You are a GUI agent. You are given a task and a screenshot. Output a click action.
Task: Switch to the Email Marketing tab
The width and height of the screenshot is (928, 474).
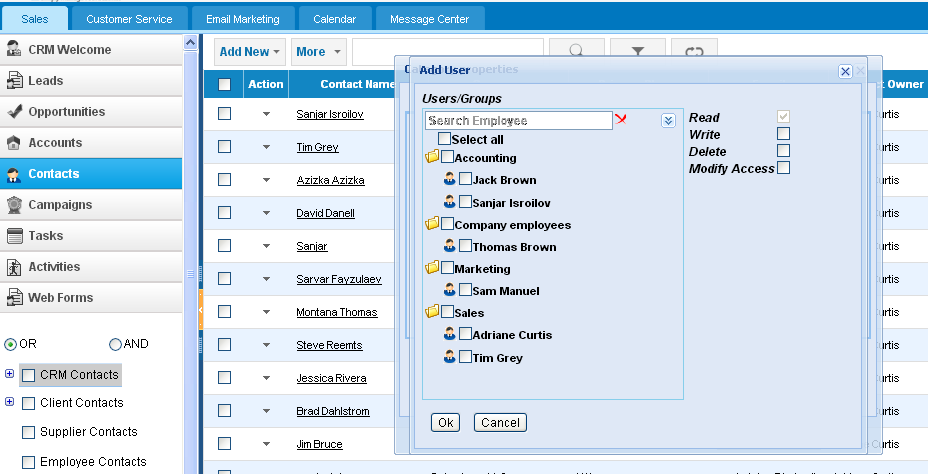(243, 19)
